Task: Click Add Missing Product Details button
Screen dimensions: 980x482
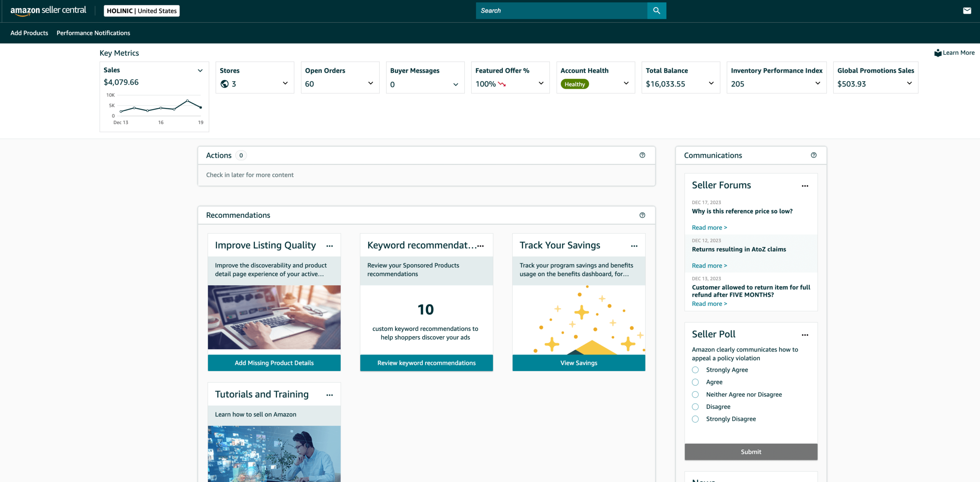Action: point(274,362)
